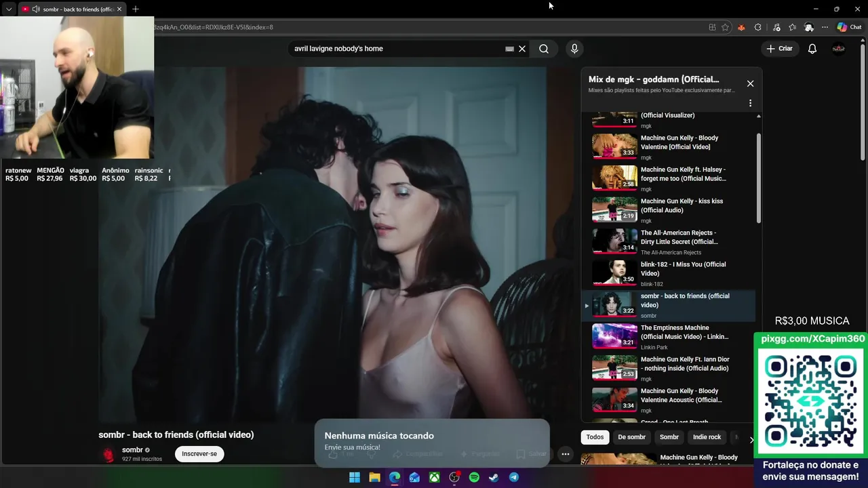
Task: Select the Todos filter chip
Action: [595, 437]
